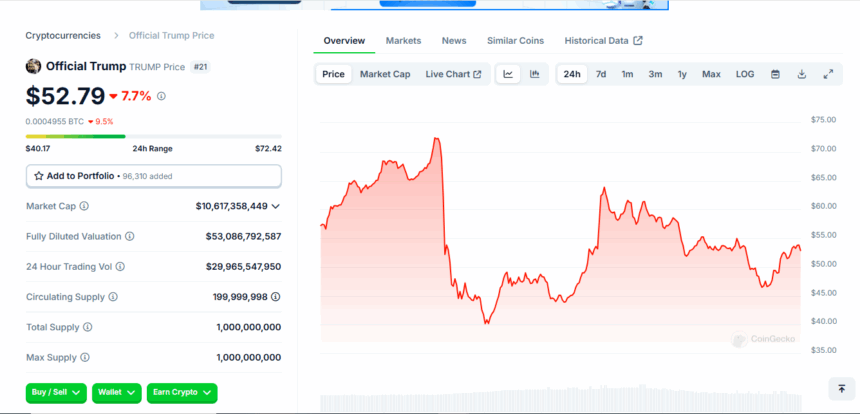Image resolution: width=860 pixels, height=414 pixels.
Task: Click Total Supply 1,000,000,000 value
Action: [x=248, y=327]
